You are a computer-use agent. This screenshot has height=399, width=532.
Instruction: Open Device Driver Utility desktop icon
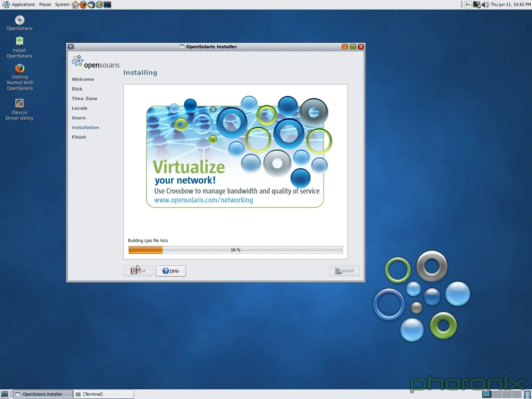pyautogui.click(x=20, y=109)
